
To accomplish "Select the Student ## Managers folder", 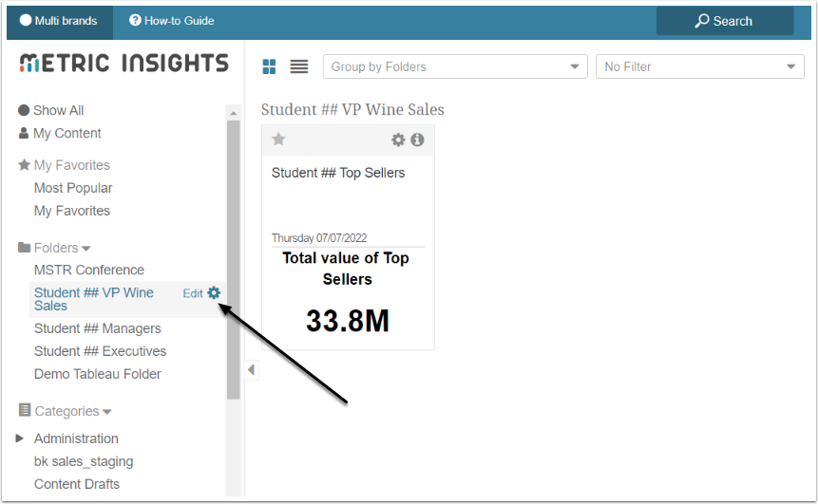I will (x=97, y=328).
